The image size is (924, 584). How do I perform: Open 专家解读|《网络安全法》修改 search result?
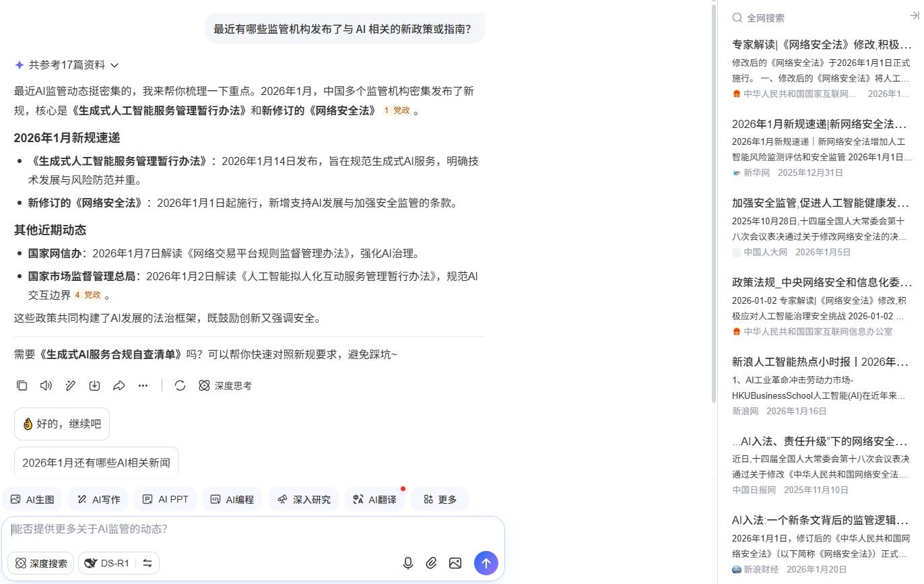coord(822,44)
